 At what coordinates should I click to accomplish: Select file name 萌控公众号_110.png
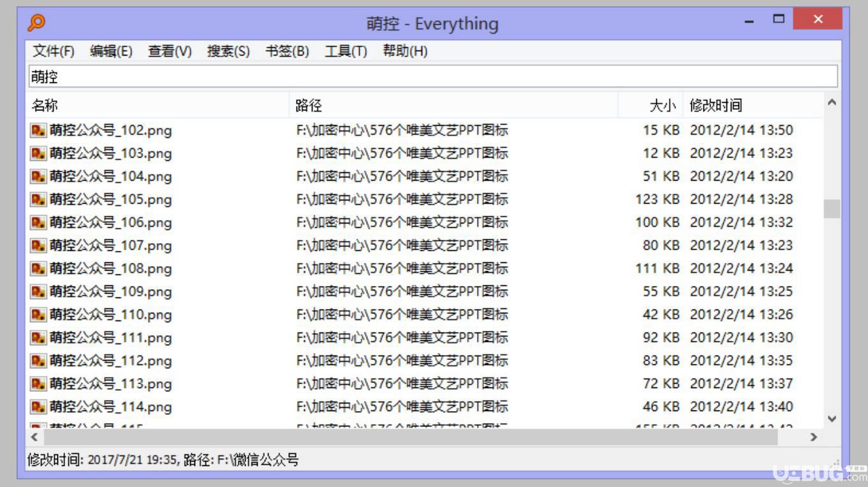pos(111,315)
